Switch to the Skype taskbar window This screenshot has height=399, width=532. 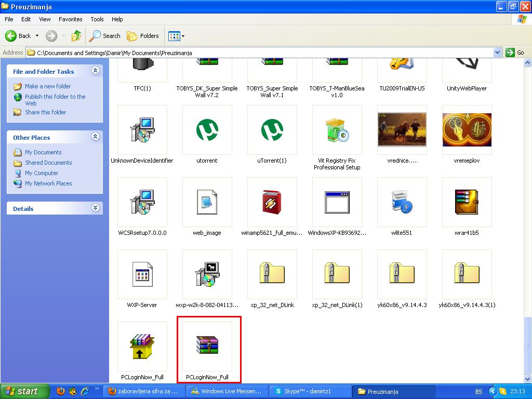(310, 391)
